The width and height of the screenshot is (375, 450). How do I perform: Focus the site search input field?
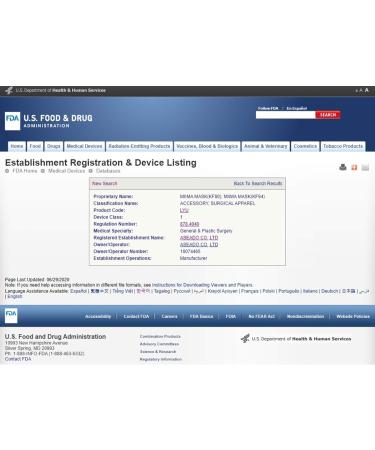pos(286,115)
